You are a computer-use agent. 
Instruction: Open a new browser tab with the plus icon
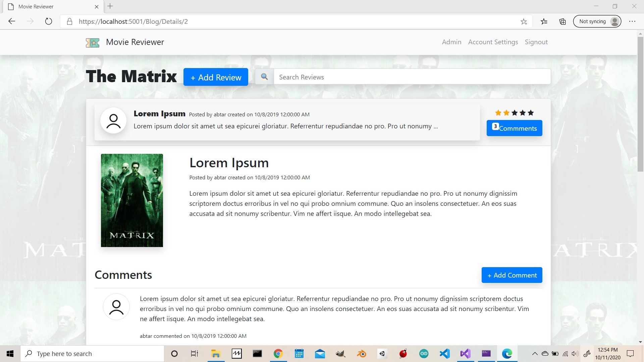[x=110, y=6]
